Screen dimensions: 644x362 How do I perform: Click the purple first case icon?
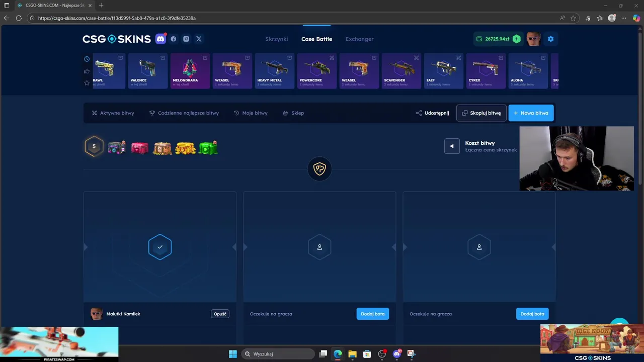(x=117, y=147)
